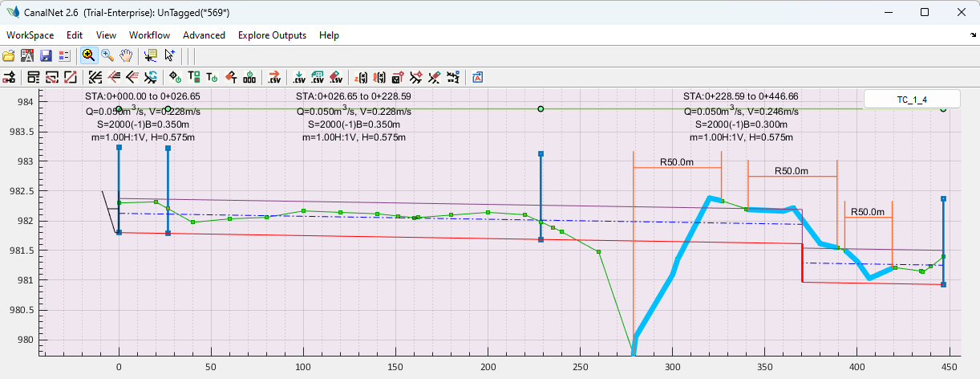Viewport: 980px width, 379px height.
Task: Click the first R50.0m radius label
Action: (x=676, y=161)
